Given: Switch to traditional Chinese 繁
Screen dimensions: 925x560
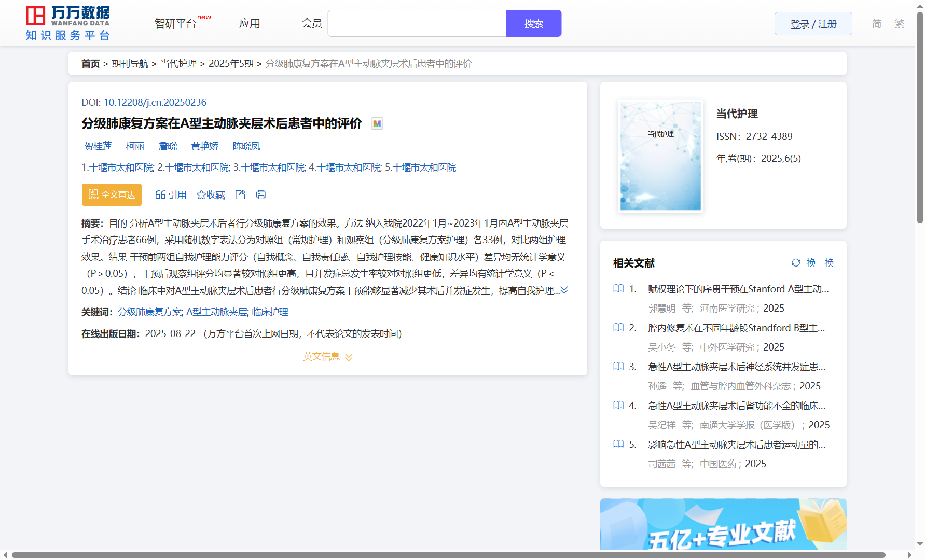Looking at the screenshot, I should 900,24.
